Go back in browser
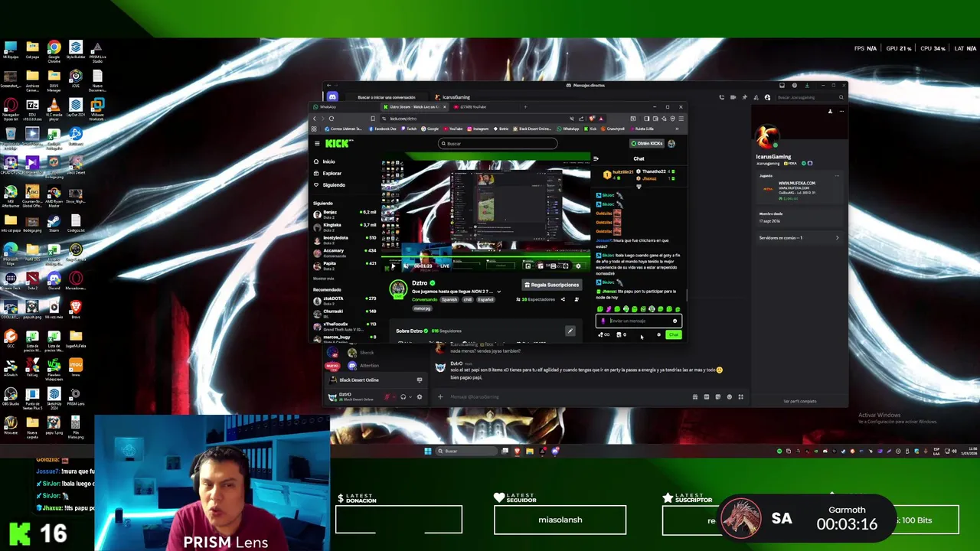The width and height of the screenshot is (980, 551). (315, 119)
